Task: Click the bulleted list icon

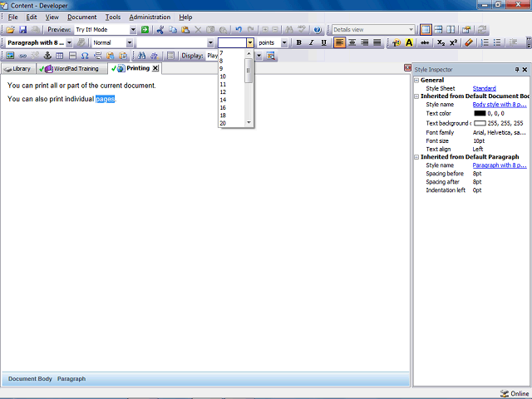Action: (x=497, y=42)
